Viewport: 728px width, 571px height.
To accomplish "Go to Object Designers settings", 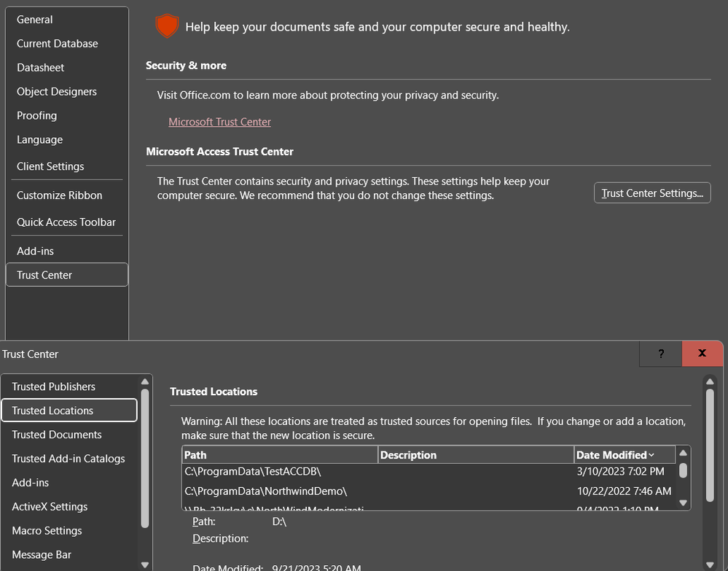I will (57, 92).
